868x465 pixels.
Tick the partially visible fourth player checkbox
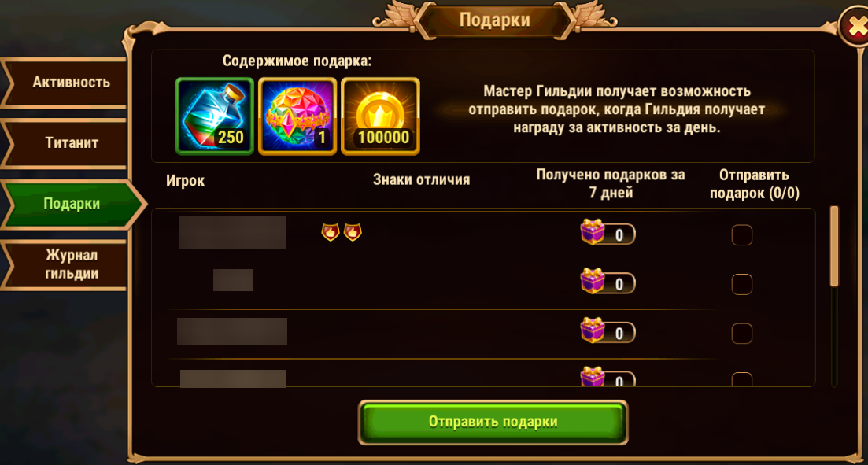[x=742, y=379]
